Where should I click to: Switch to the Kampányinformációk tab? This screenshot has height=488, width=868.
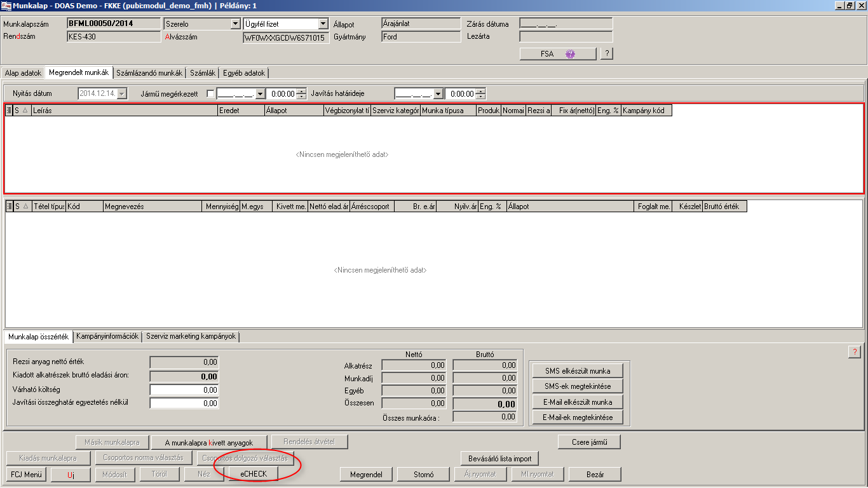coord(107,336)
